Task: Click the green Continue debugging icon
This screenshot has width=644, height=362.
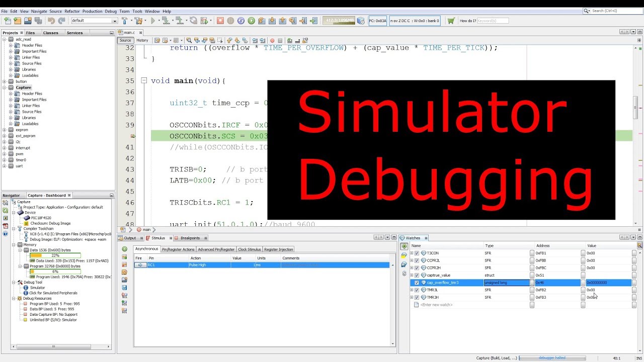Action: tap(251, 21)
